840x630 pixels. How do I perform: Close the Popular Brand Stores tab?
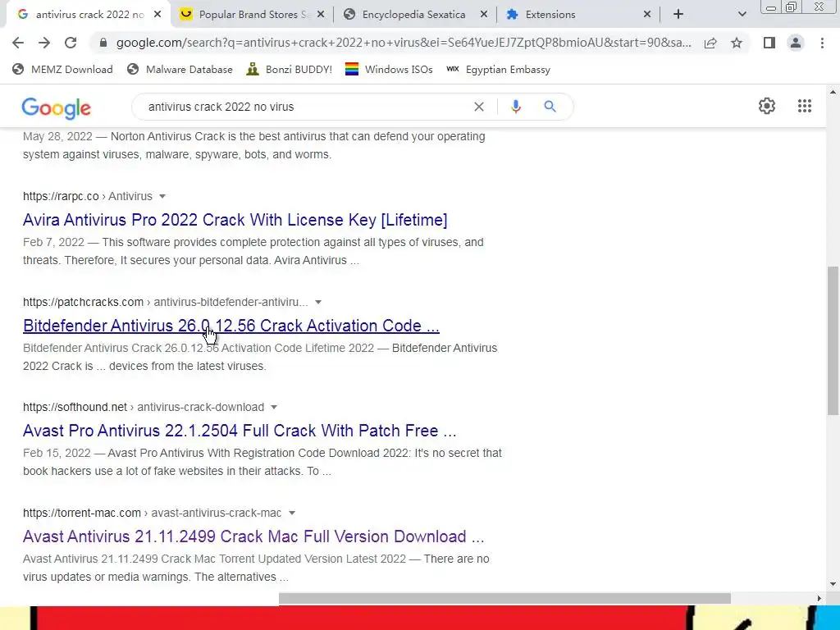pyautogui.click(x=321, y=15)
